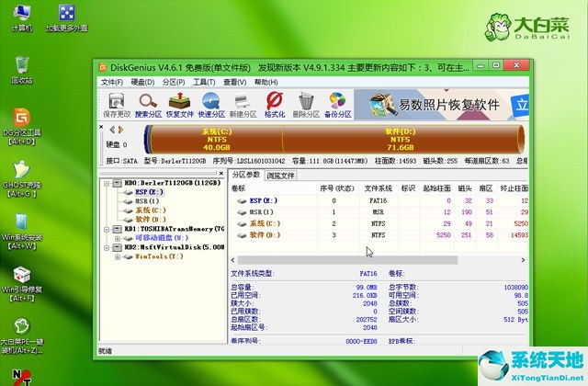The width and height of the screenshot is (588, 386).
Task: Close the disk bar with the small x
Action: point(101,127)
